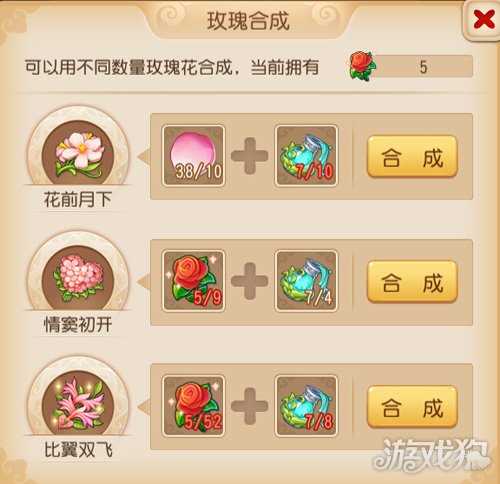The image size is (500, 484).
Task: Tap the rose icon beside owned count
Action: coord(362,66)
